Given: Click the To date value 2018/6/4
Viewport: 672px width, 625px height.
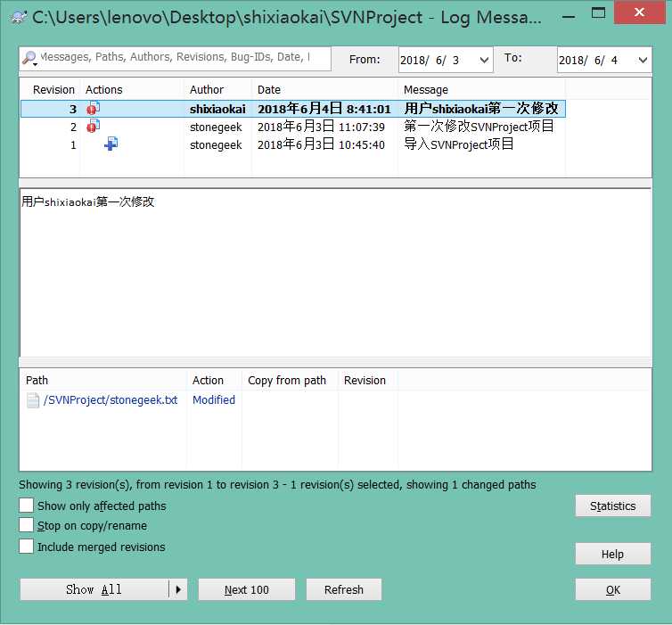Looking at the screenshot, I should 588,60.
